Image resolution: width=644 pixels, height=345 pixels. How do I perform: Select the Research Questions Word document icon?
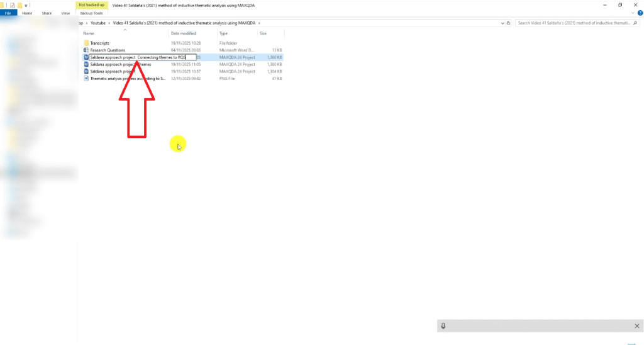point(86,50)
